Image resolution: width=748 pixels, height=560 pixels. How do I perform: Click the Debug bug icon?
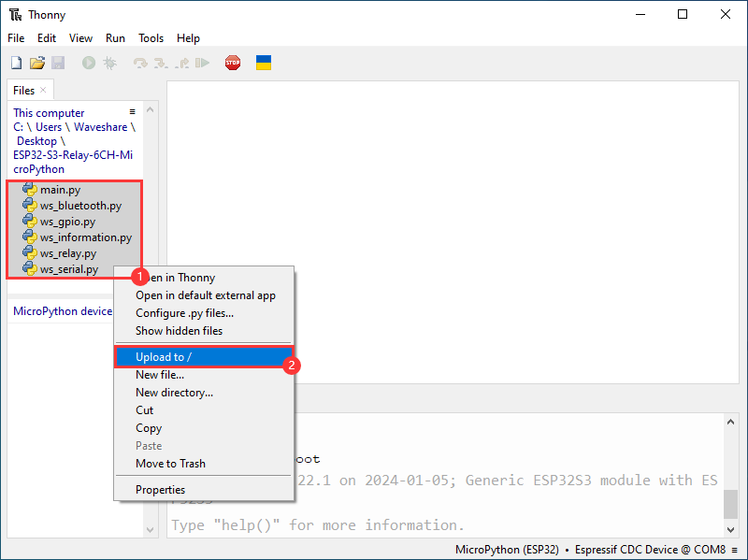[109, 63]
